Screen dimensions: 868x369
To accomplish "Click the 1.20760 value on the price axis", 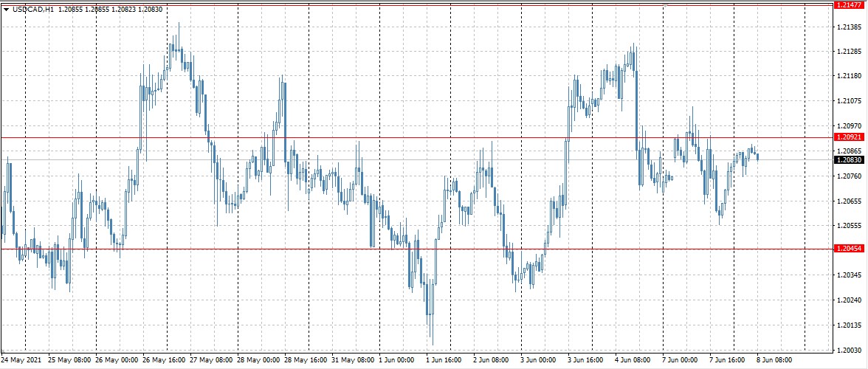I will (849, 176).
